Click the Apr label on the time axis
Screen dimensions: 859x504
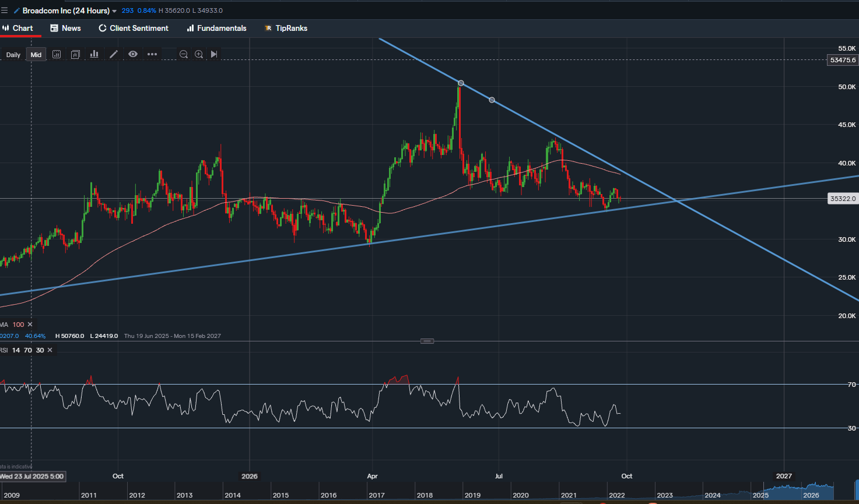[373, 476]
